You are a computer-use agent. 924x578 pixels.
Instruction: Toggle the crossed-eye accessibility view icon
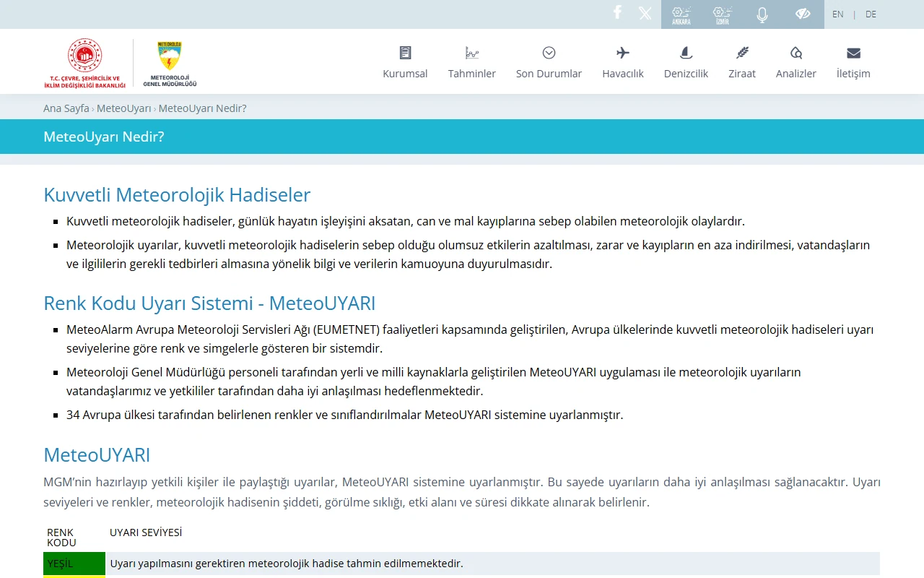tap(803, 14)
